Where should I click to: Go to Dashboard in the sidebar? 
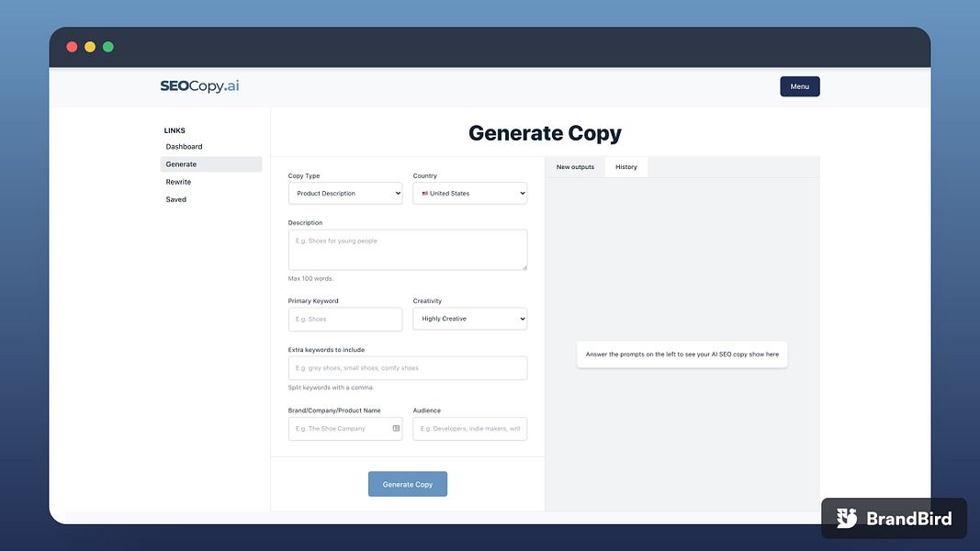(184, 147)
